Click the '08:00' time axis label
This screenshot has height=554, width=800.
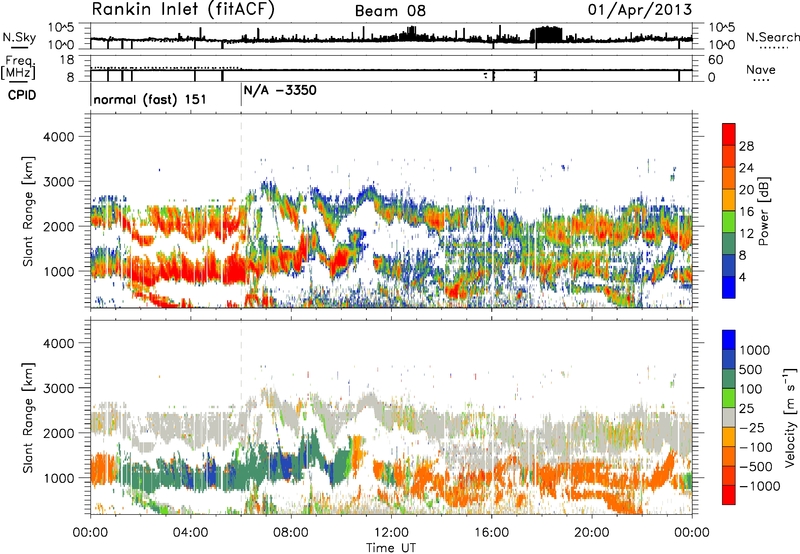(290, 533)
